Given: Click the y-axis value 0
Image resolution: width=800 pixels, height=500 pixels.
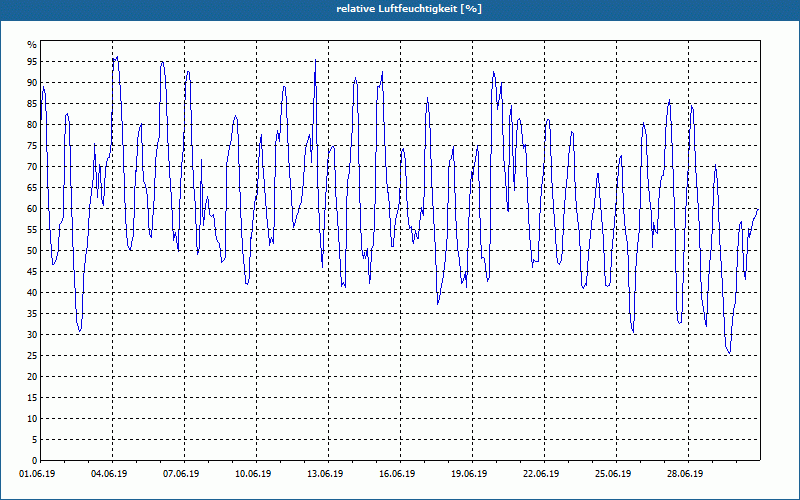Looking at the screenshot, I should coord(35,461).
